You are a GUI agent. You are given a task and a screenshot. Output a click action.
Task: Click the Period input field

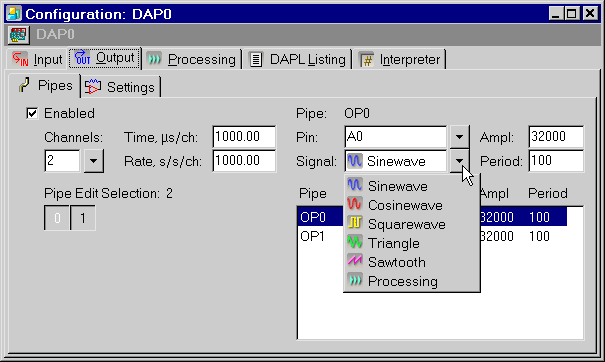point(556,161)
